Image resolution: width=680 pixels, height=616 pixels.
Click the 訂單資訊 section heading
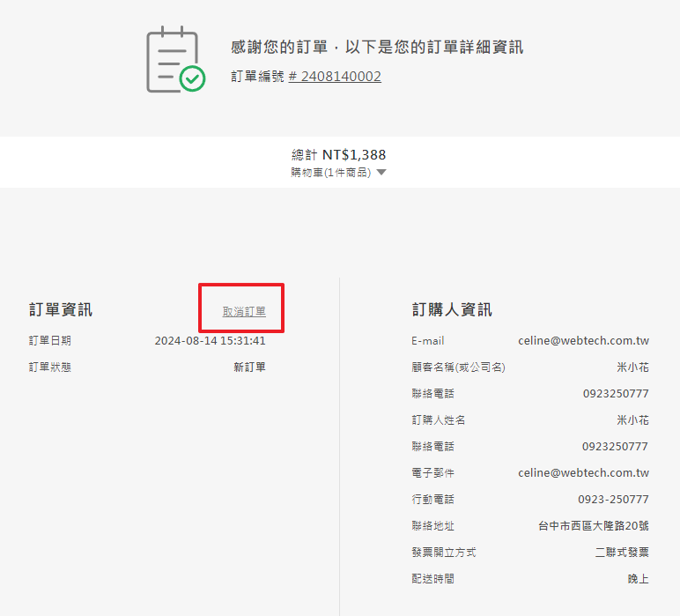point(61,309)
